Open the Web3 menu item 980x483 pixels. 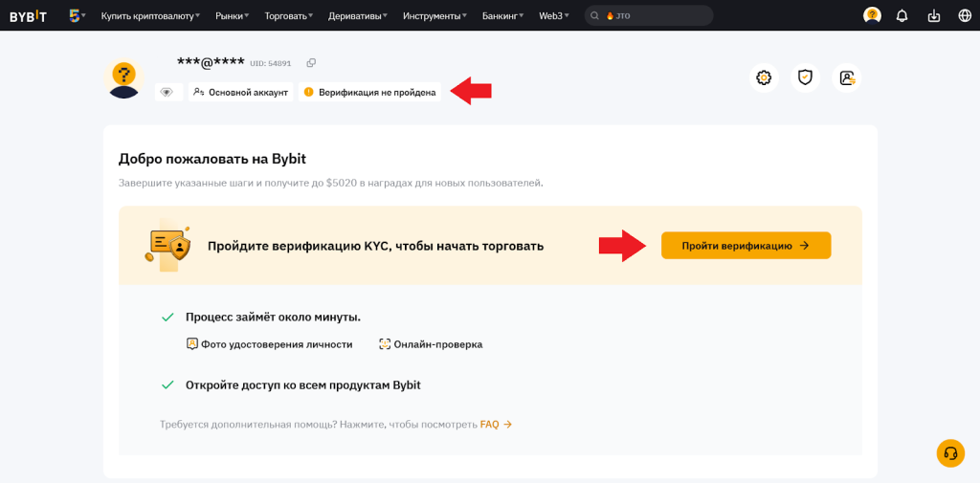coord(553,15)
